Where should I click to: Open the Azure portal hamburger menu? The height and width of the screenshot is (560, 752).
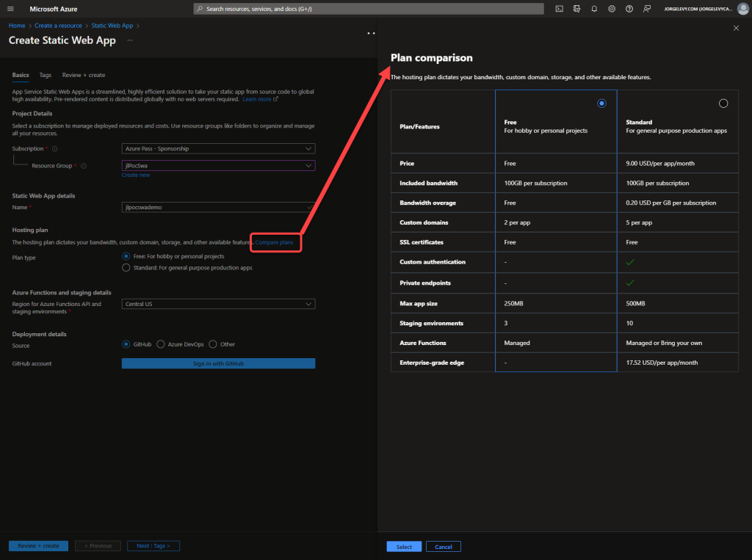10,9
